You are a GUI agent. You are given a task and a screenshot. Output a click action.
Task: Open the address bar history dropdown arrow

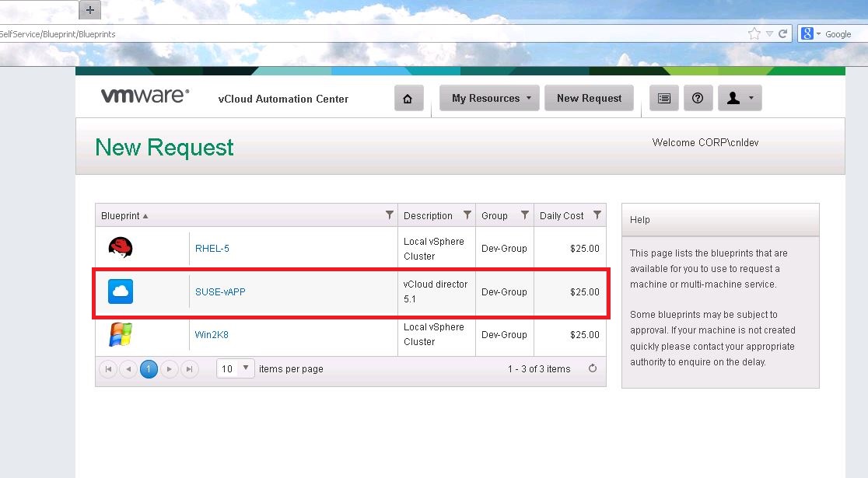click(x=769, y=33)
